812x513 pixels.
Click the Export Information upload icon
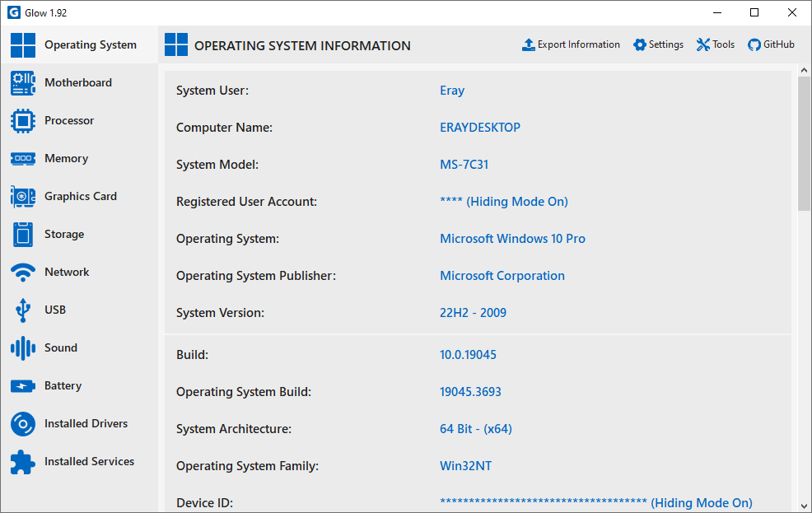click(528, 45)
